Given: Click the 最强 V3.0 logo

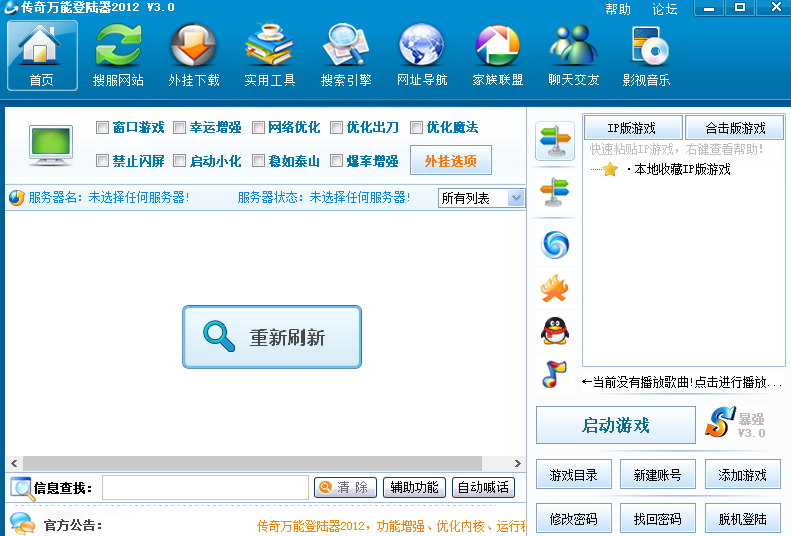Looking at the screenshot, I should pyautogui.click(x=736, y=422).
